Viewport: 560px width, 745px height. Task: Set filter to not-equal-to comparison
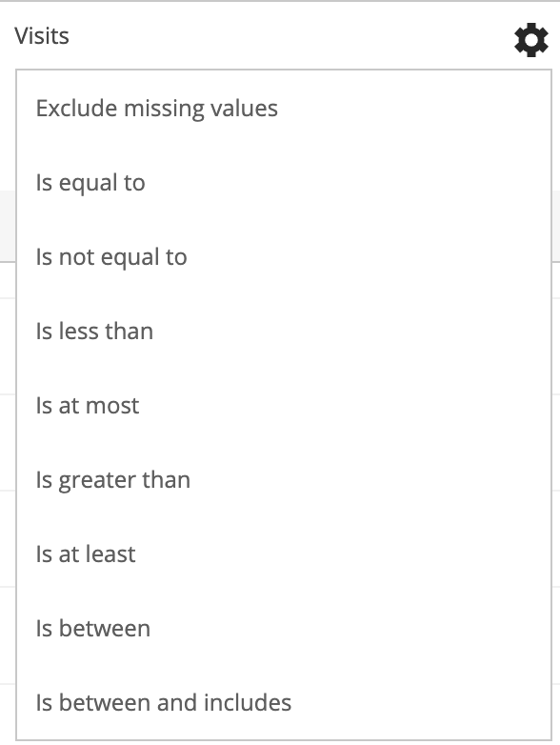(x=284, y=257)
